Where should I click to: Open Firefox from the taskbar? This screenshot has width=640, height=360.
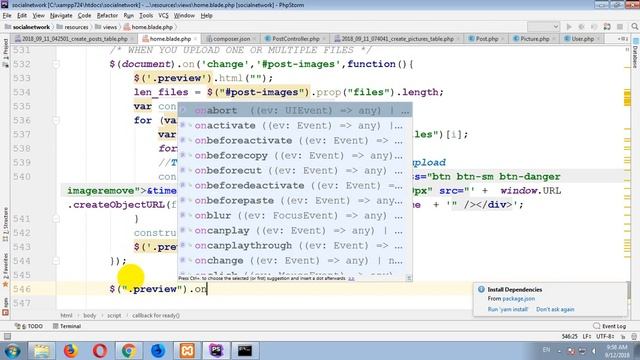tap(71, 351)
